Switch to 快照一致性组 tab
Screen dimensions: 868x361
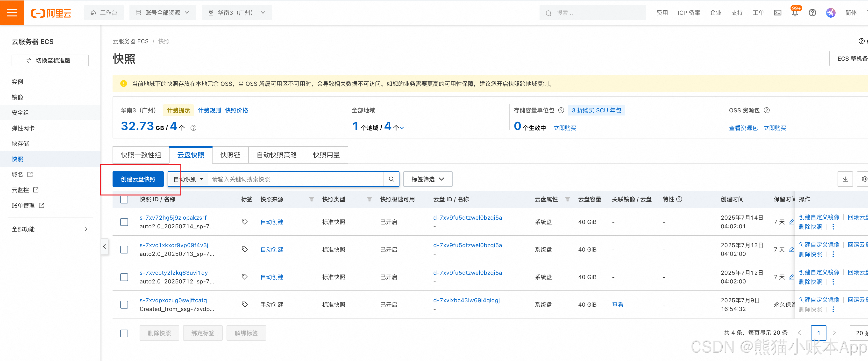[141, 155]
